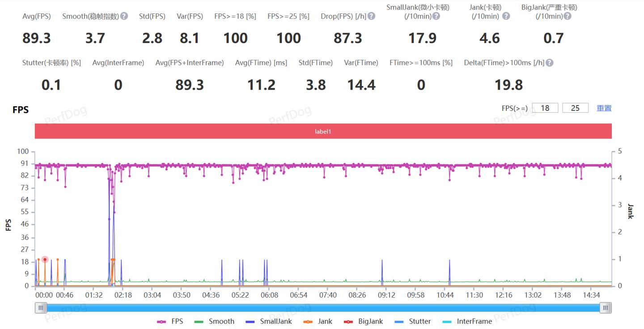The width and height of the screenshot is (644, 329).
Task: Click the BigJank(严重卡顿) help icon
Action: coord(567,16)
